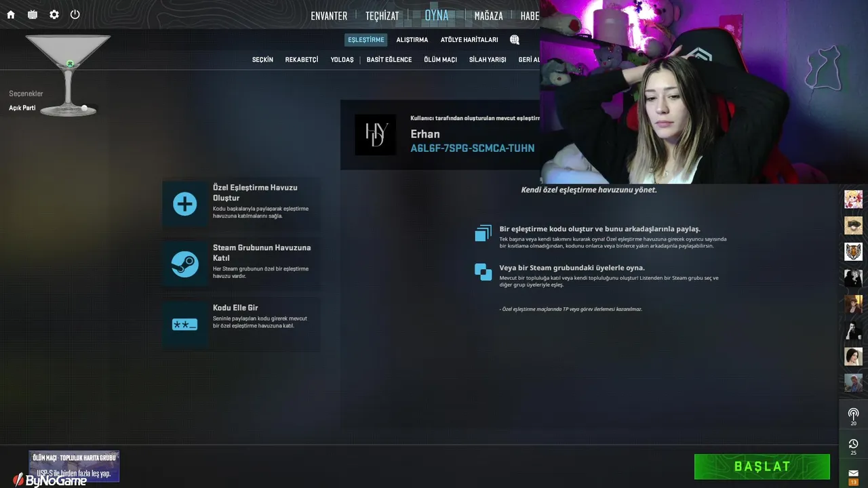Click the power quit icon
Viewport: 868px width, 488px height.
coord(75,14)
